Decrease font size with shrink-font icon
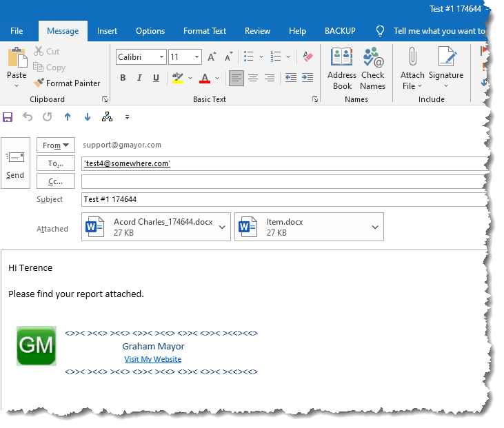Image resolution: width=504 pixels, height=428 pixels. point(228,57)
